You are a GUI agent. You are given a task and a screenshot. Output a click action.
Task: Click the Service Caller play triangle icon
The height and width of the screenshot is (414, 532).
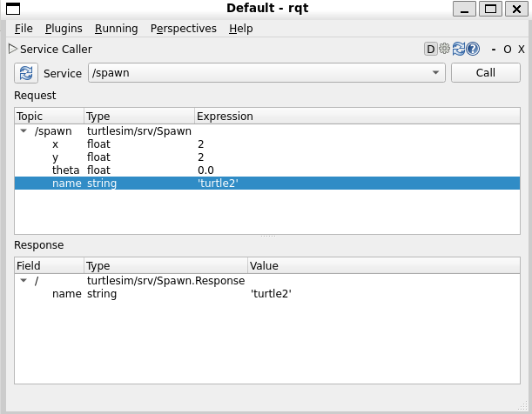[12, 50]
